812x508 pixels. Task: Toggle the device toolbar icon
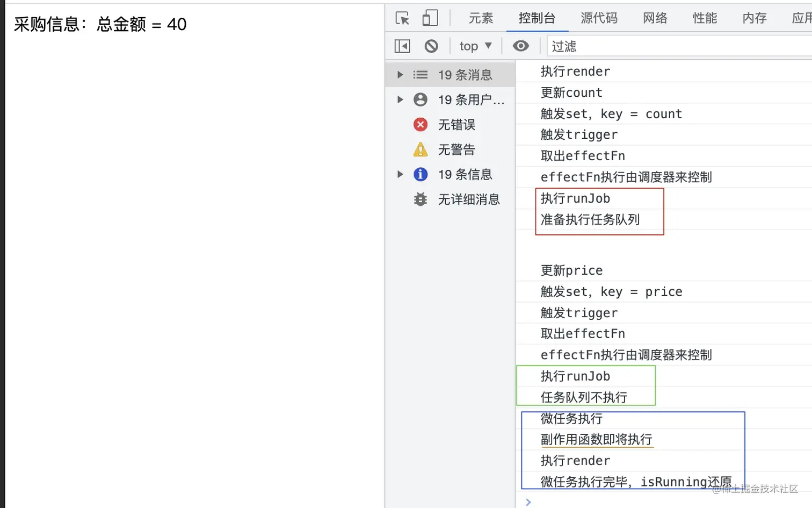430,18
